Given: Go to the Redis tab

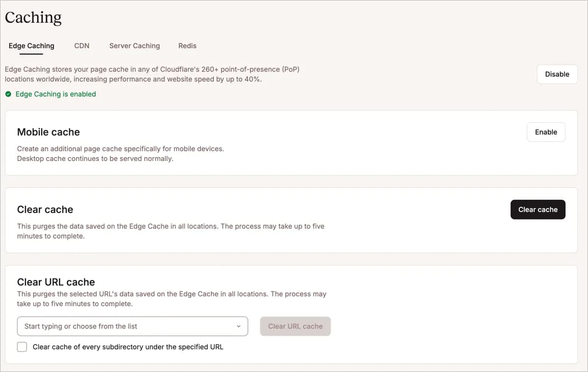Looking at the screenshot, I should tap(187, 46).
